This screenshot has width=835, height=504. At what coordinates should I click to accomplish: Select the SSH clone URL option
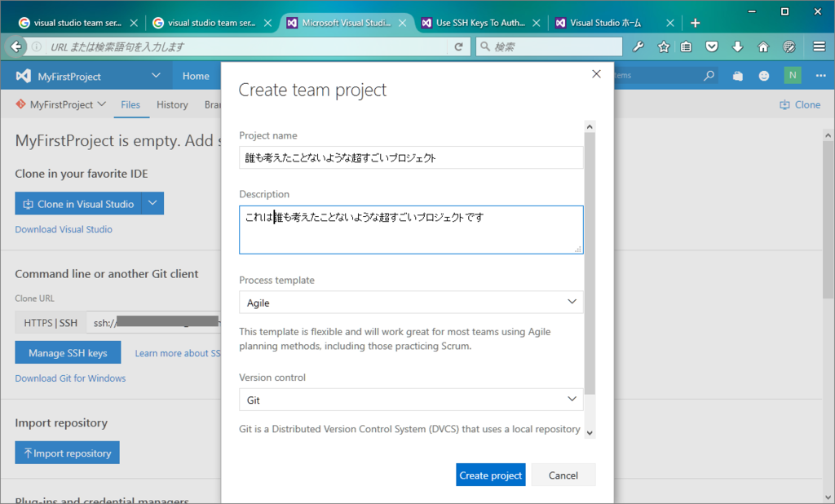[68, 323]
